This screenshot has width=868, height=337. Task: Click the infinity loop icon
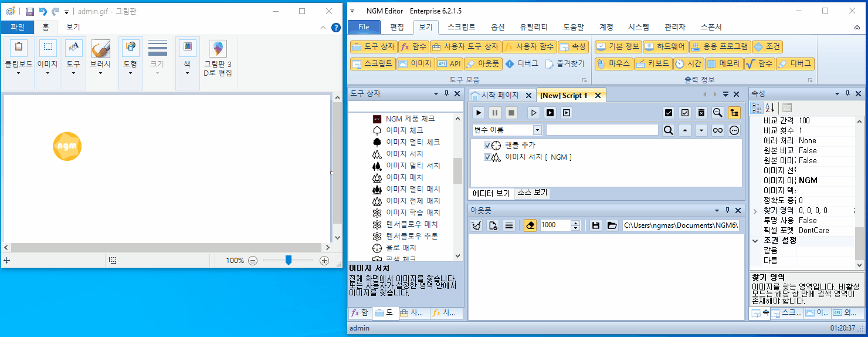(x=717, y=130)
